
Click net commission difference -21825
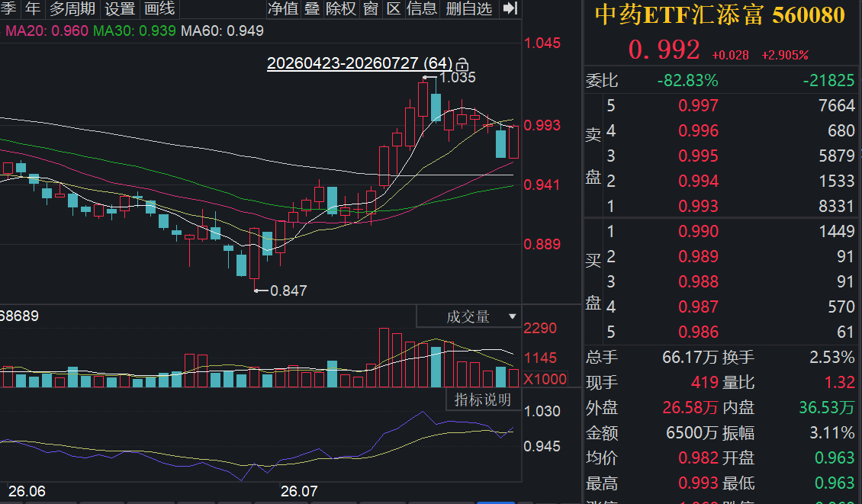(x=828, y=81)
